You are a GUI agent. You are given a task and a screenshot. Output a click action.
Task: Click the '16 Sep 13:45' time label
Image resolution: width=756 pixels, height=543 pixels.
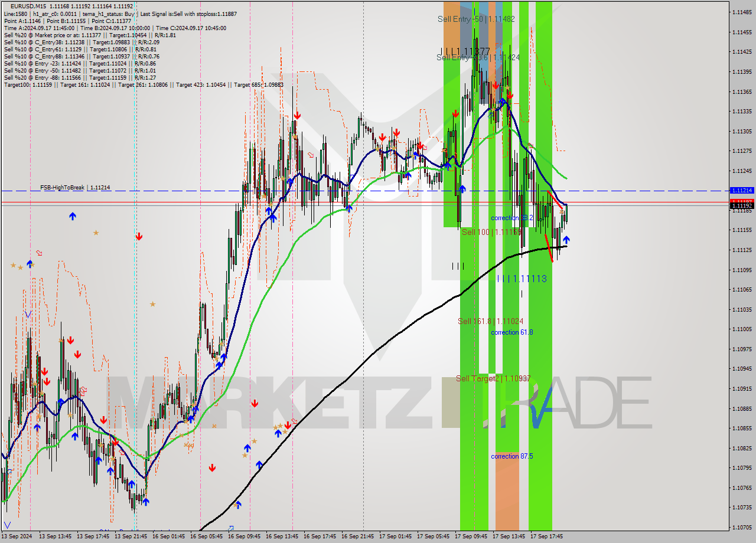(282, 537)
